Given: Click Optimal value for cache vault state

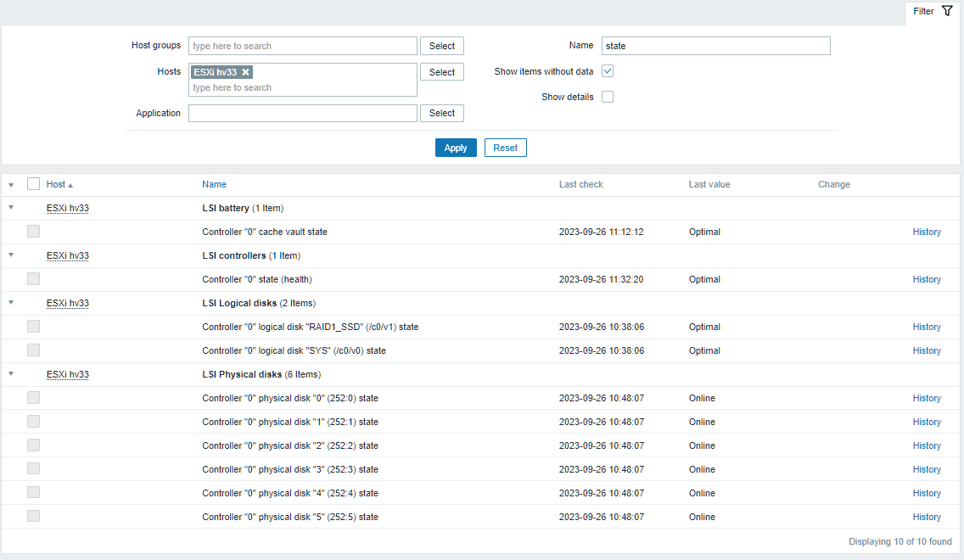Looking at the screenshot, I should (x=704, y=232).
